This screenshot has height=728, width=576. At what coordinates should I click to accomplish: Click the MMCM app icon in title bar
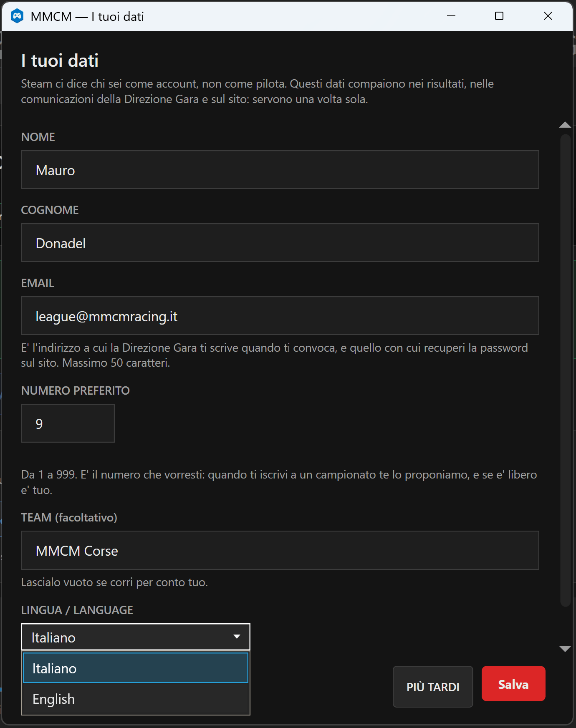point(17,16)
